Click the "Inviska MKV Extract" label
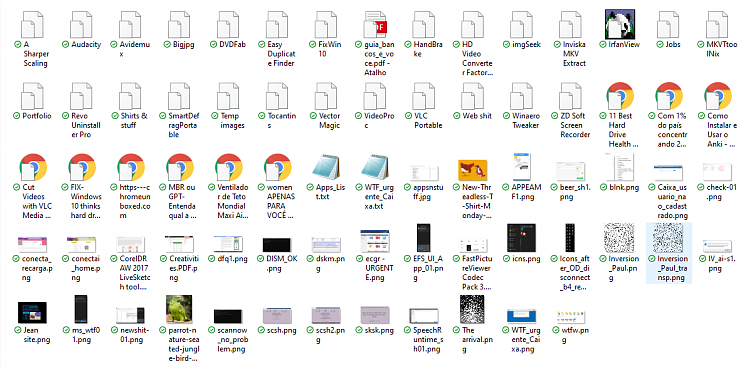This screenshot has width=750, height=369. tap(575, 54)
